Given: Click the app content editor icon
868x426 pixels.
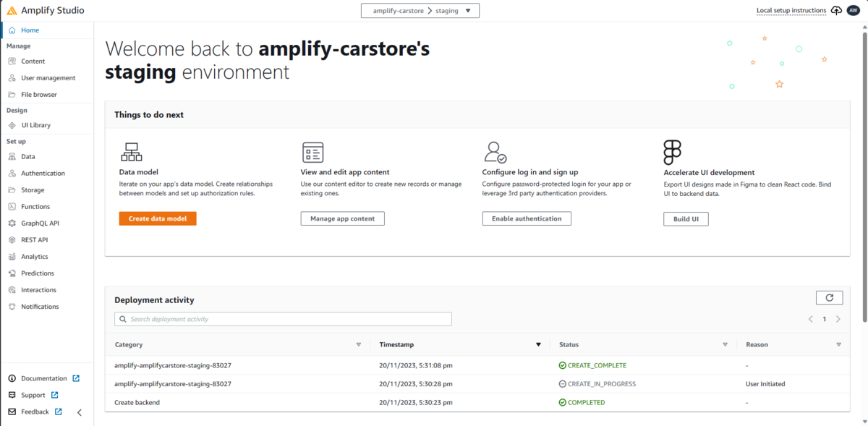Looking at the screenshot, I should pos(312,152).
